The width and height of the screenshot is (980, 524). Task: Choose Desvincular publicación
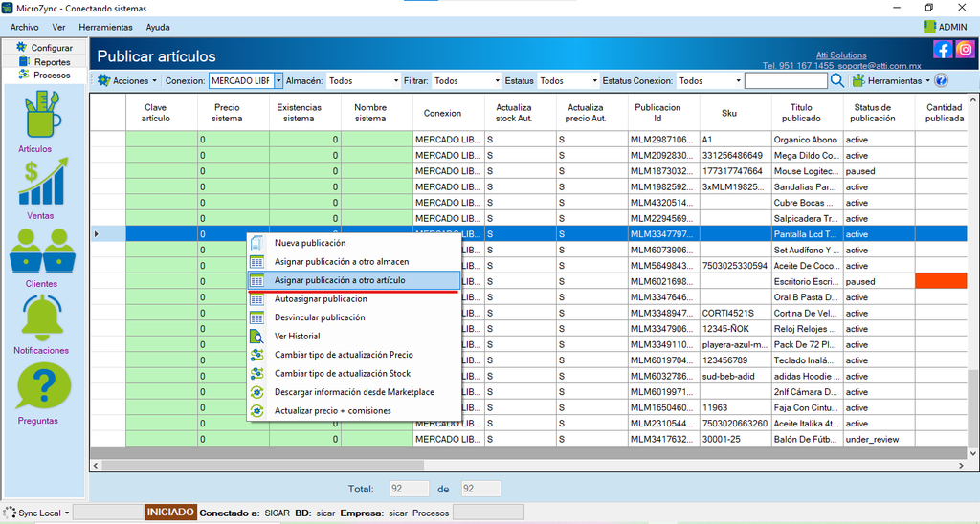pos(354,317)
